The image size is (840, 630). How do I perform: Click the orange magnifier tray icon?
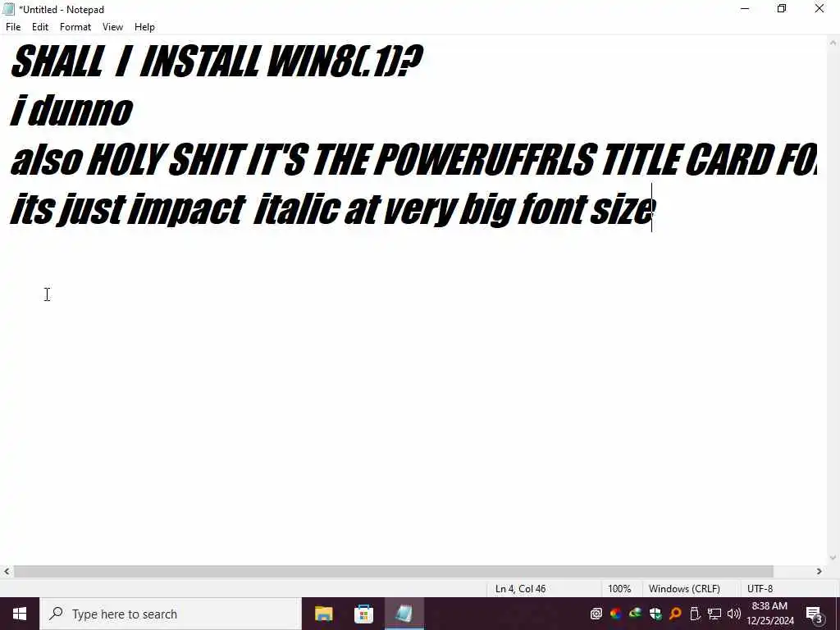pyautogui.click(x=675, y=614)
